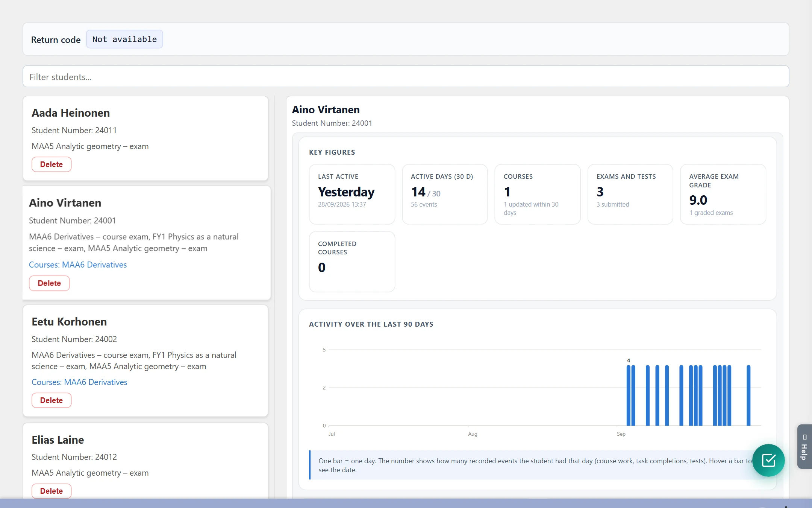The image size is (812, 508).
Task: Click the activity bar labeled 4
Action: pyautogui.click(x=629, y=395)
